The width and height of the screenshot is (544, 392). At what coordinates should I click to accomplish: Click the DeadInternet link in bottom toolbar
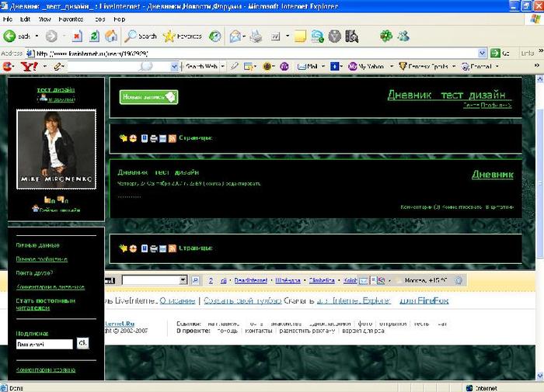coord(251,280)
